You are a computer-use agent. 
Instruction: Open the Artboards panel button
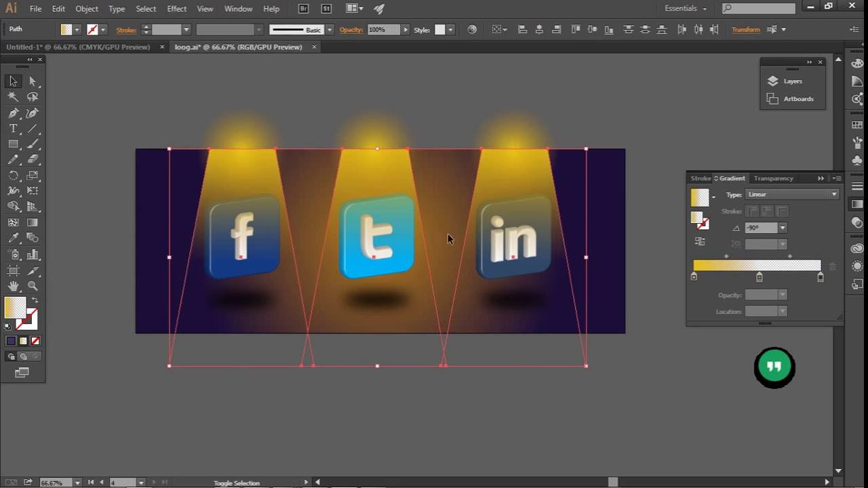point(792,99)
